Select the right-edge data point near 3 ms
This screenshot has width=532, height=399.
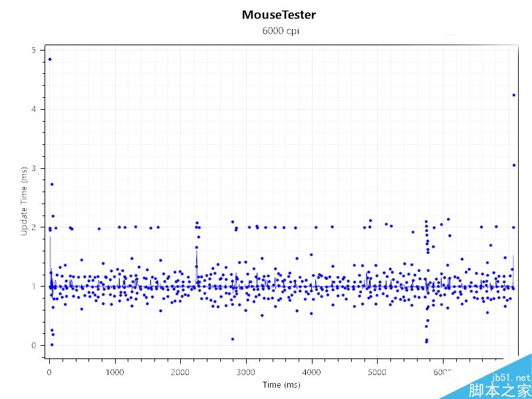[x=514, y=165]
